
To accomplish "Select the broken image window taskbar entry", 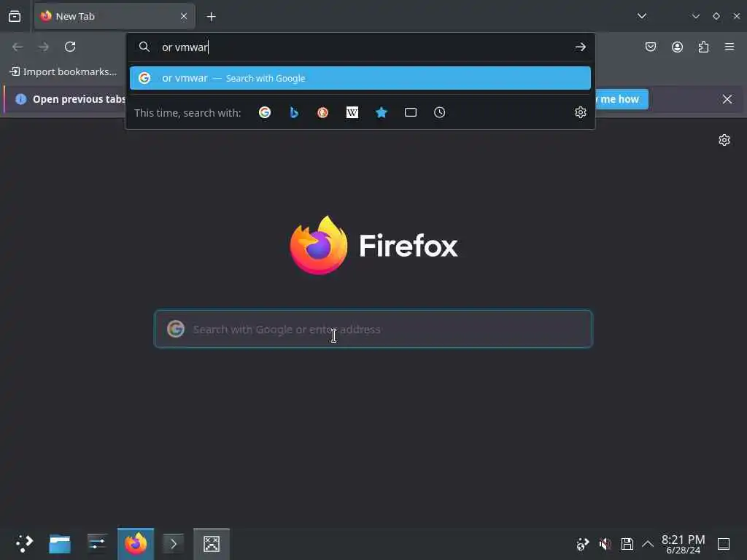I will pos(212,543).
